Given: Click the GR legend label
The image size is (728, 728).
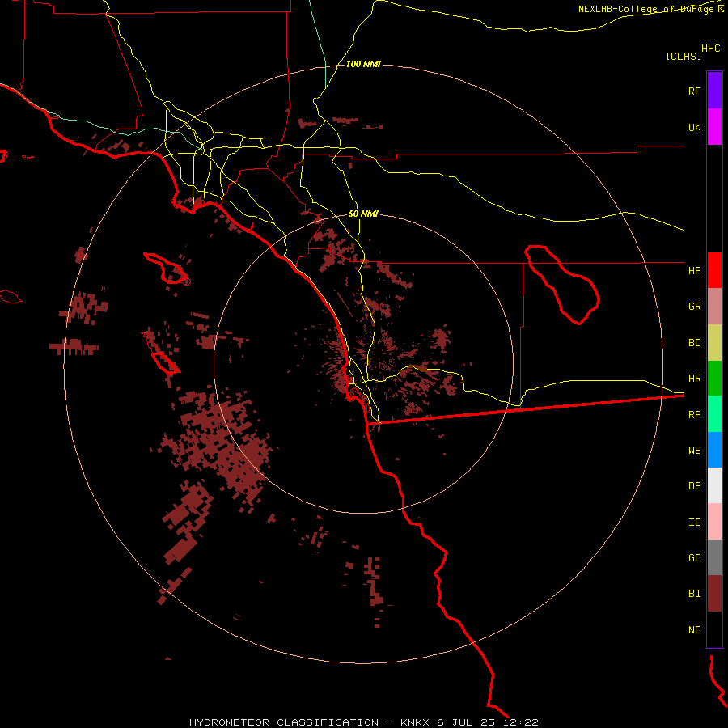Looking at the screenshot, I should [694, 307].
